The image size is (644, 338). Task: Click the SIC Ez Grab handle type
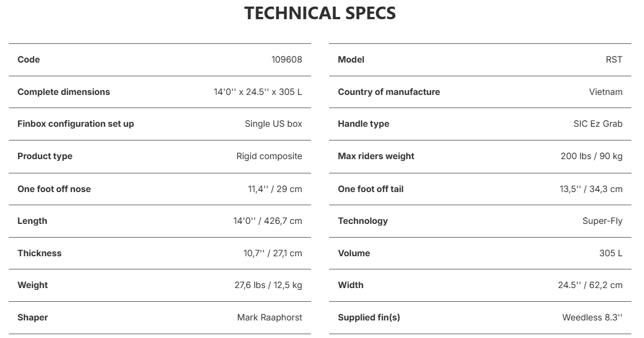(x=598, y=123)
